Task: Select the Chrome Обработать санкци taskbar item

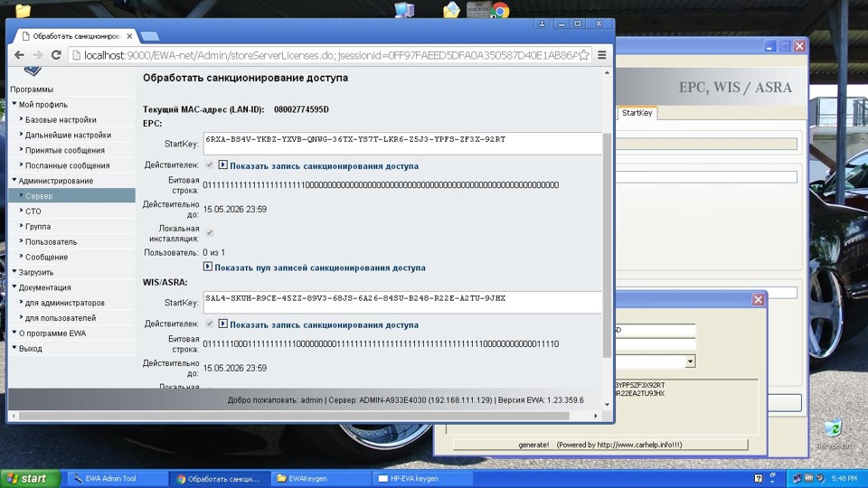Action: point(219,479)
